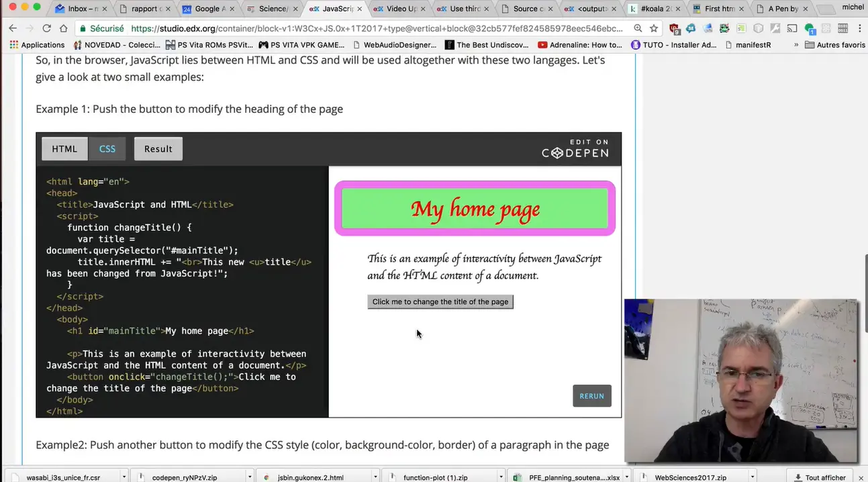
Task: Show hidden bookmarks with the » chevron
Action: coord(796,45)
